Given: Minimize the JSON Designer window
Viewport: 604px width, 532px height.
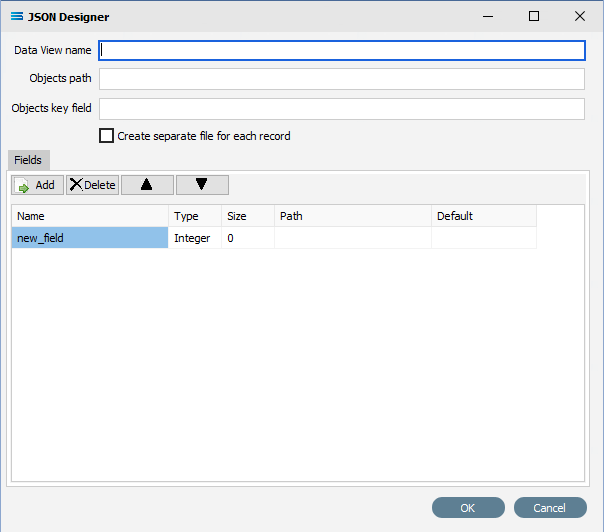Looking at the screenshot, I should tap(488, 16).
